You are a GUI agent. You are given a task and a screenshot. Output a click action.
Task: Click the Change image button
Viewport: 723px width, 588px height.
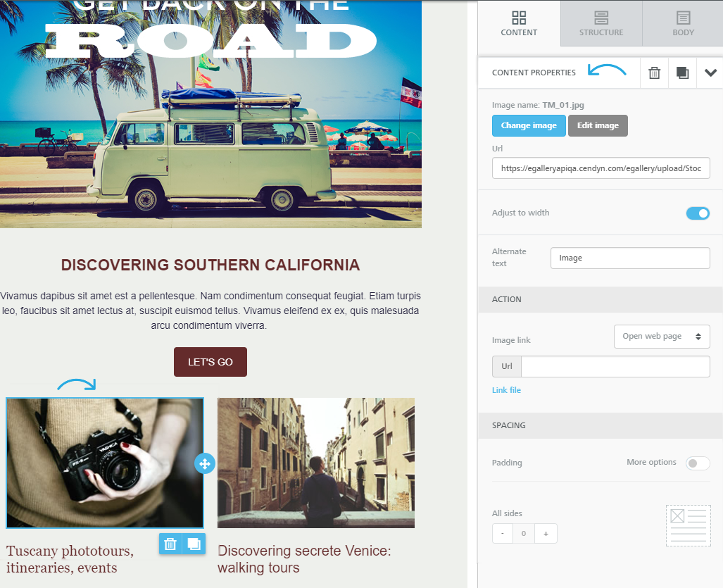click(529, 125)
